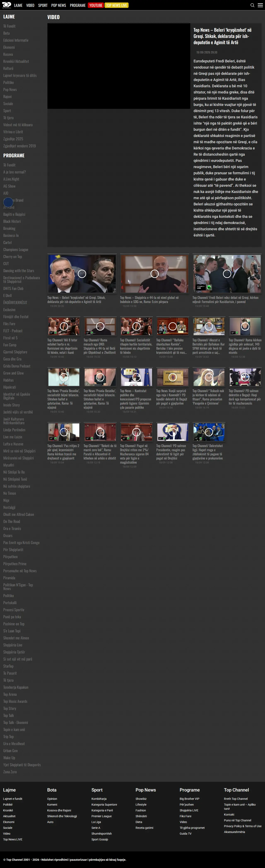Open the PROGRAME menu item
This screenshot has height=868, width=265.
(x=78, y=5)
